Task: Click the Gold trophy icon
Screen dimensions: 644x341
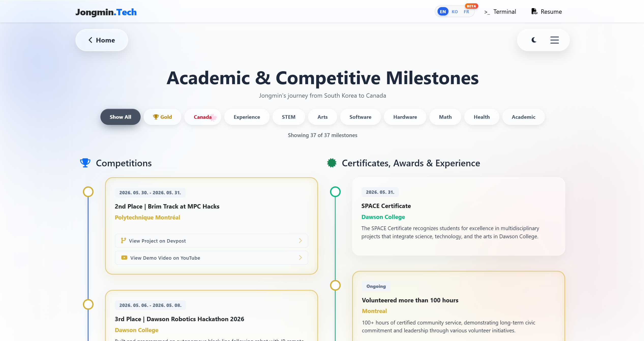Action: pos(156,117)
